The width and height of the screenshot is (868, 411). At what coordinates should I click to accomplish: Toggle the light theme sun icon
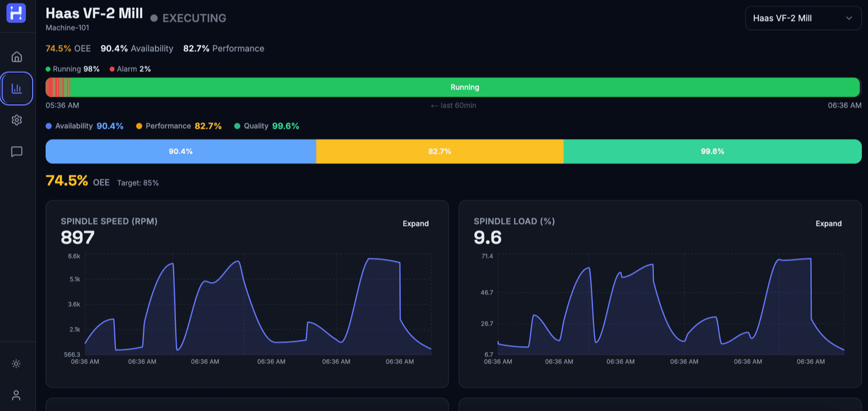(16, 364)
